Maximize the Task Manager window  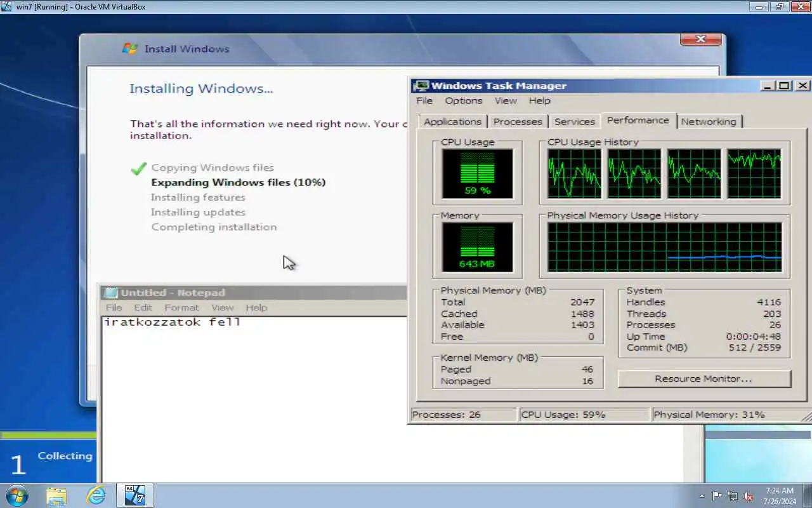(785, 86)
